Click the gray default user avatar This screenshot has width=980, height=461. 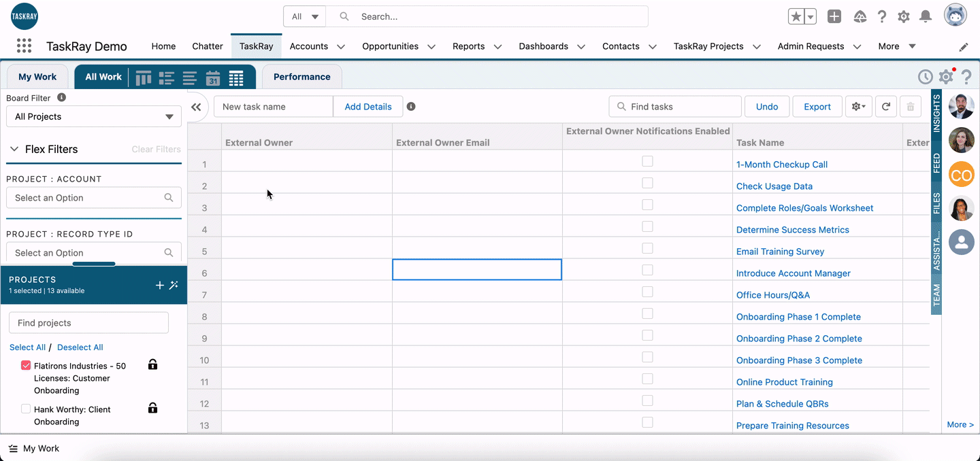coord(962,242)
